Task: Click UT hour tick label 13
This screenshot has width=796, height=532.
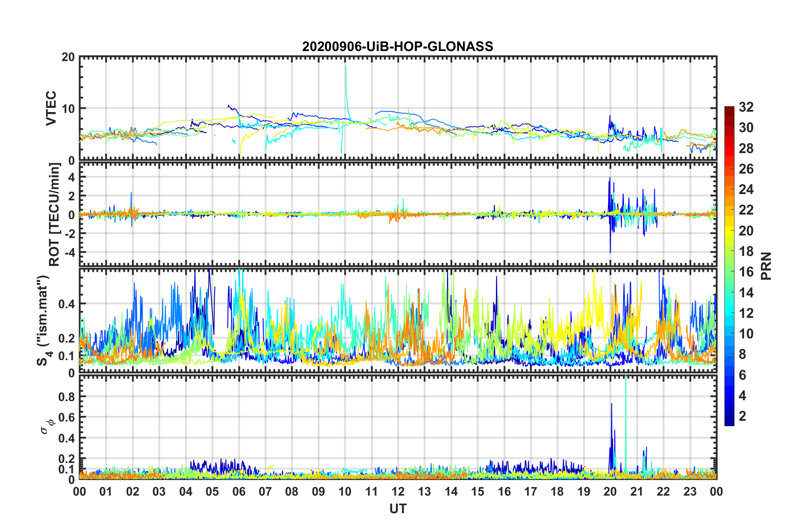Action: coord(424,491)
